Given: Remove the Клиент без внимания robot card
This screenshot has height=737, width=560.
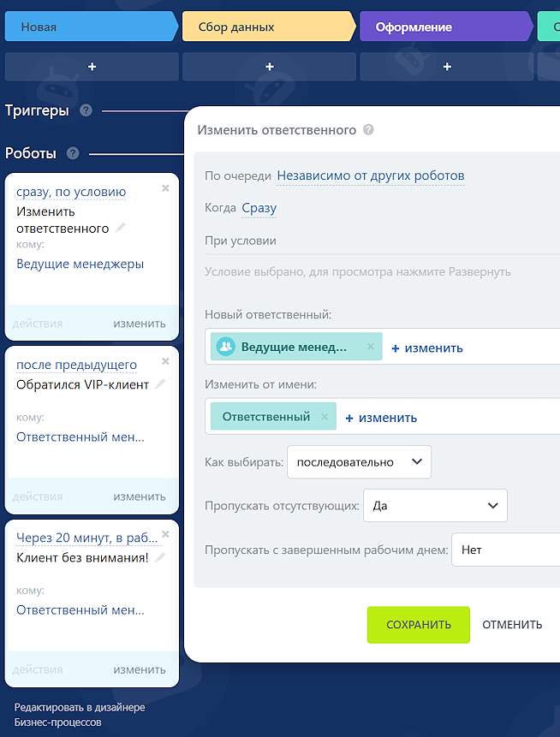Looking at the screenshot, I should [165, 534].
